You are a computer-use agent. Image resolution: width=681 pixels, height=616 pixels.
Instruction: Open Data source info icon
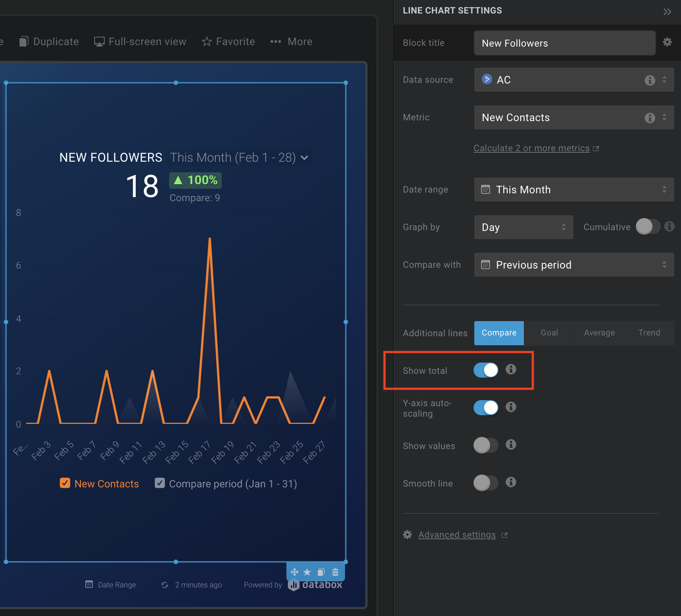(650, 80)
